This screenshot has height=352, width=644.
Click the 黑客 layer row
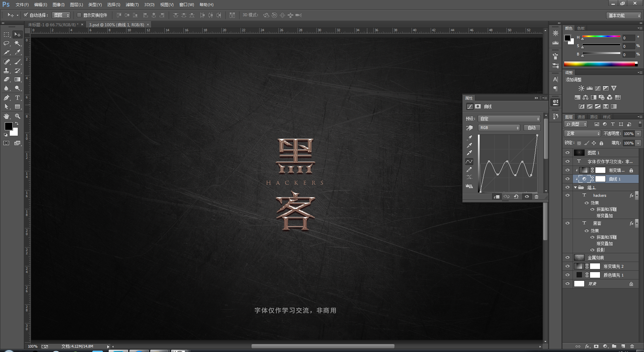[600, 223]
